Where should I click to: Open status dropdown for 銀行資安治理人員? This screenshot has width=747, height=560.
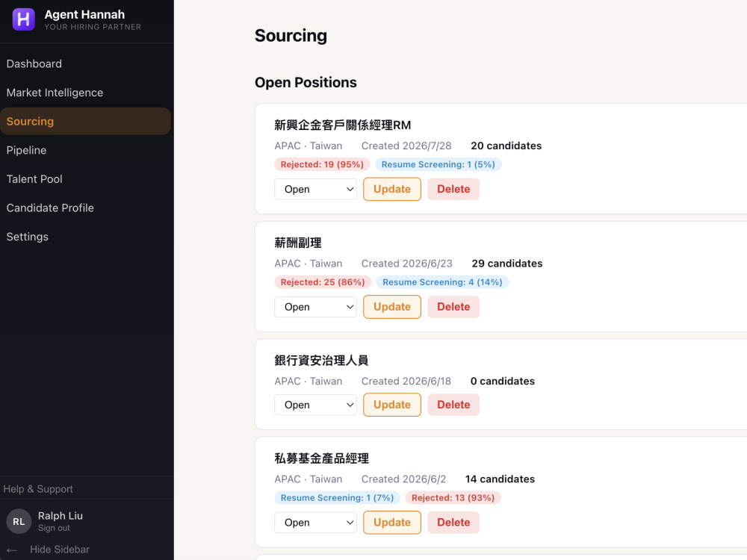315,405
